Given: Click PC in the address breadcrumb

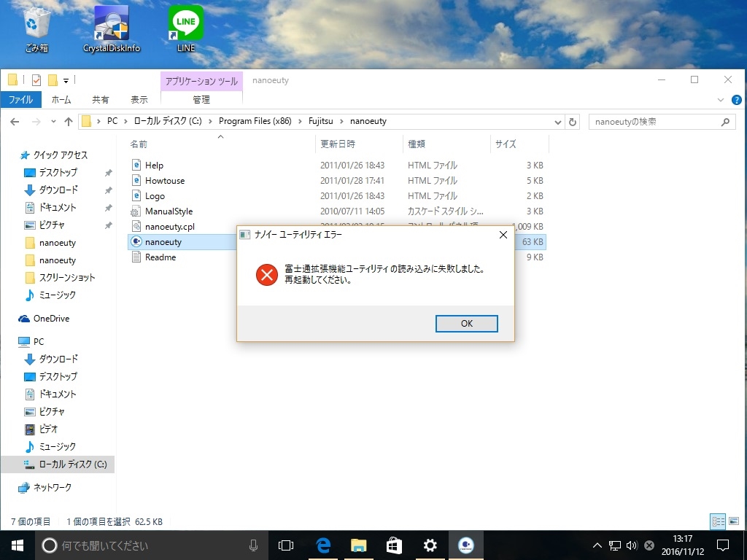Looking at the screenshot, I should pyautogui.click(x=112, y=121).
